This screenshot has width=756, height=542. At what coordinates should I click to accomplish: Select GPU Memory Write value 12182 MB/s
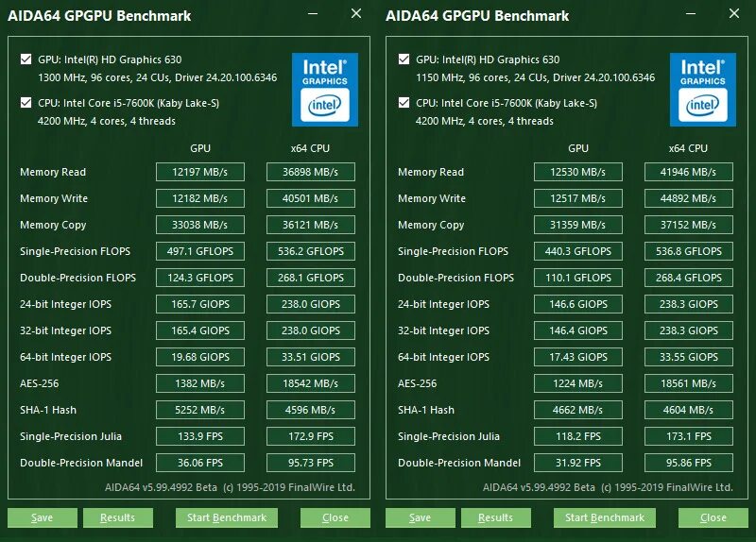[200, 198]
